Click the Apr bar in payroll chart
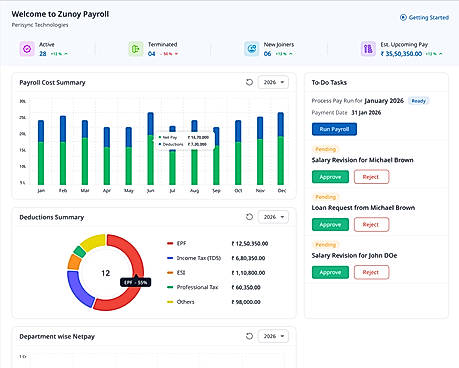 click(x=107, y=156)
